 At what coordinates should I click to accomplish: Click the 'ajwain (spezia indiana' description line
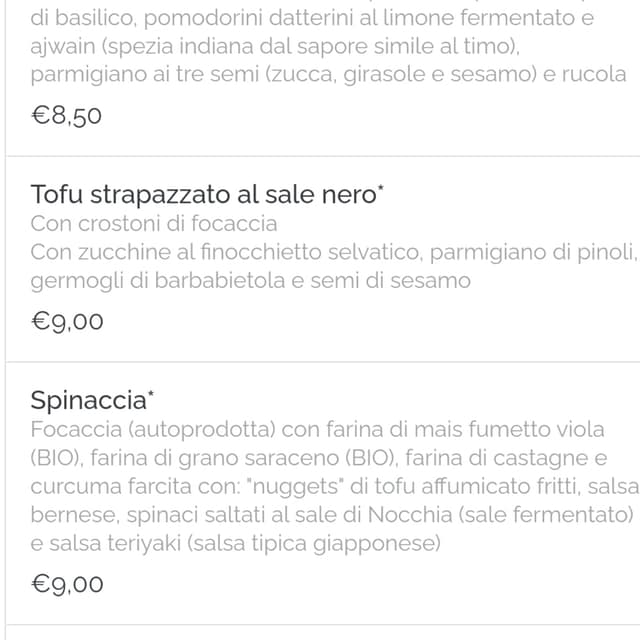tap(275, 47)
